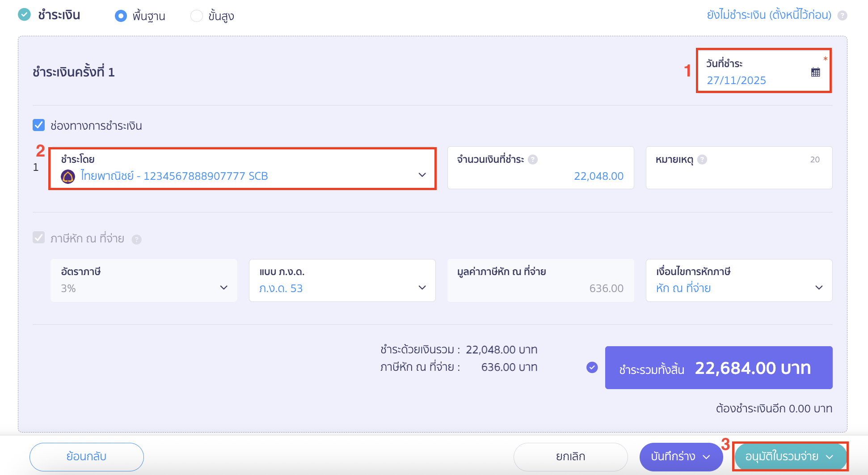Open the calendar icon for วันที่ชำระ
868x475 pixels.
(x=815, y=72)
